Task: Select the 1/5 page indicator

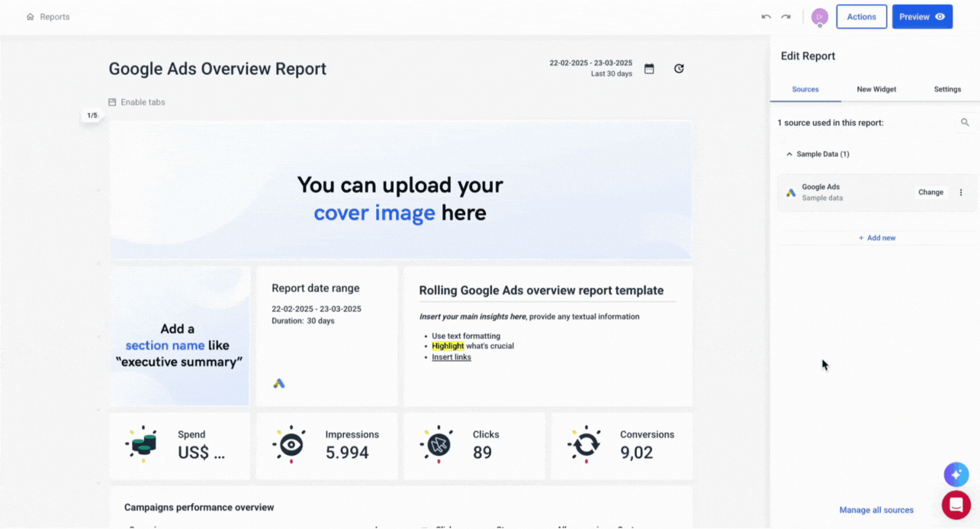Action: click(92, 115)
